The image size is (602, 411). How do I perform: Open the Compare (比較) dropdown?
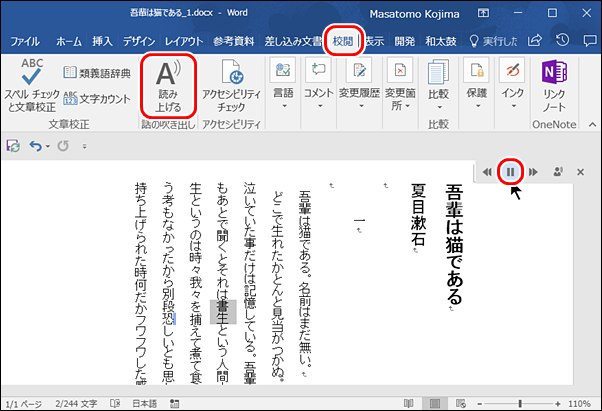click(x=438, y=85)
